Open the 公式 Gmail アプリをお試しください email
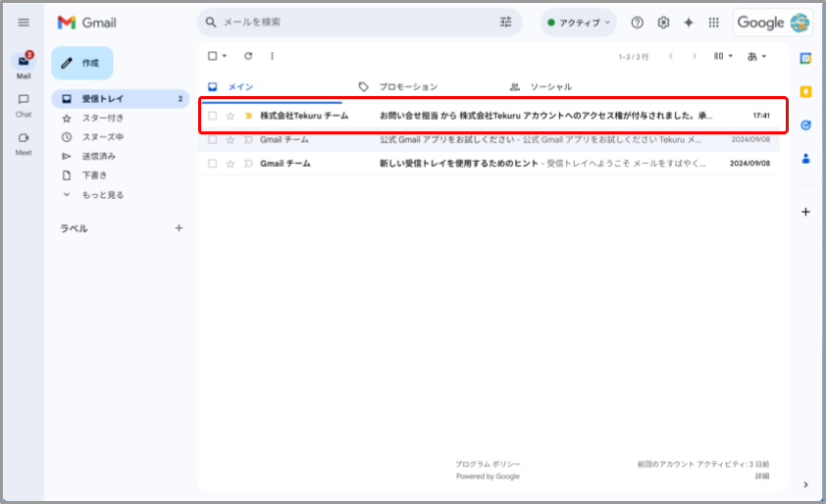This screenshot has height=504, width=826. coord(489,139)
